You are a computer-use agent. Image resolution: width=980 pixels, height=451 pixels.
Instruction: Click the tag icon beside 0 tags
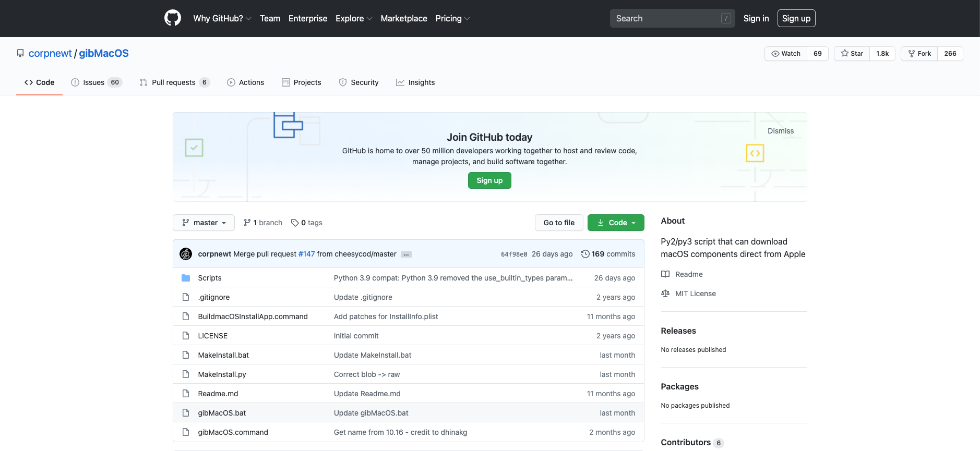(x=295, y=223)
